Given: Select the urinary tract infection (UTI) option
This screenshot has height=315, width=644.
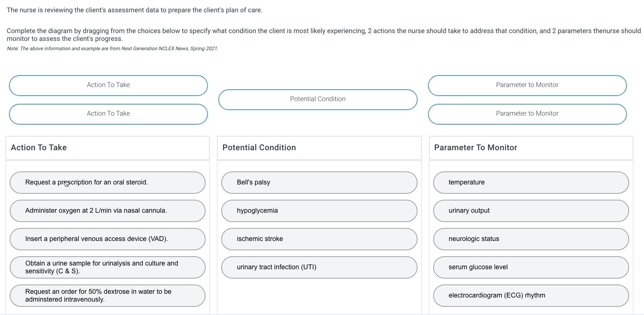Looking at the screenshot, I should (x=319, y=267).
